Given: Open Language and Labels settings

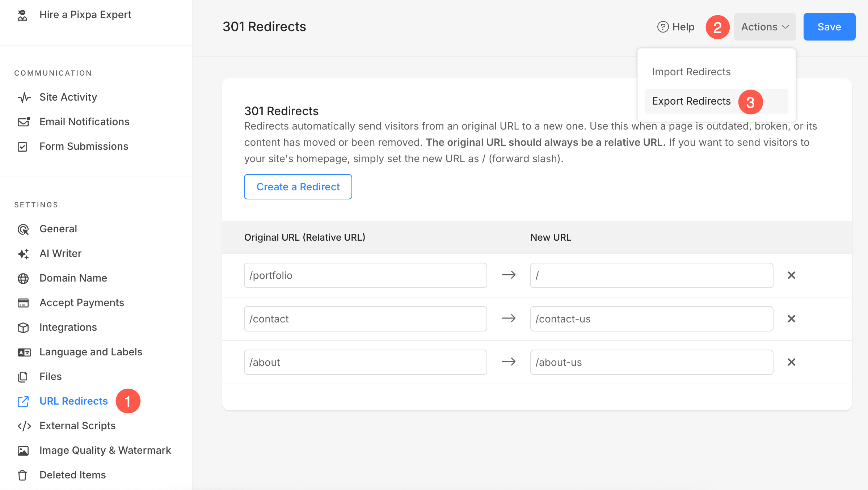Looking at the screenshot, I should [90, 352].
